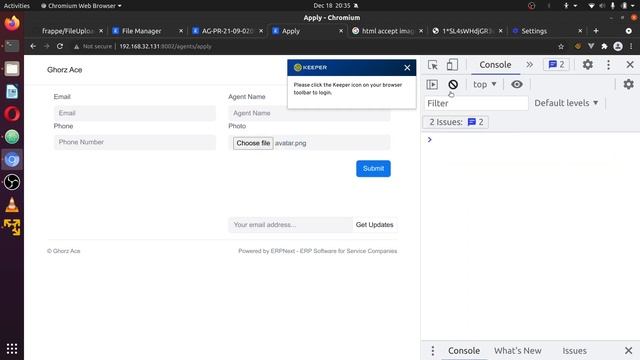Submit the agent application form
The height and width of the screenshot is (360, 640).
(x=373, y=169)
